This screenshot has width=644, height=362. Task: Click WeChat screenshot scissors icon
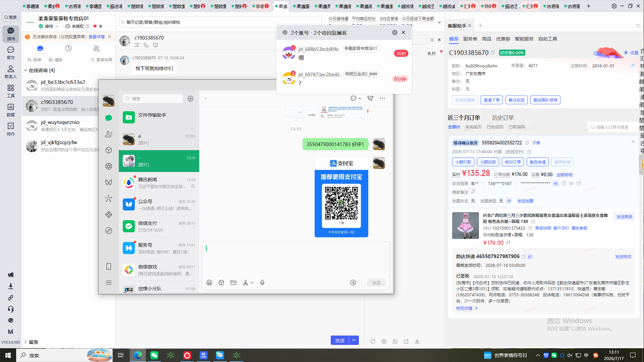click(x=246, y=283)
